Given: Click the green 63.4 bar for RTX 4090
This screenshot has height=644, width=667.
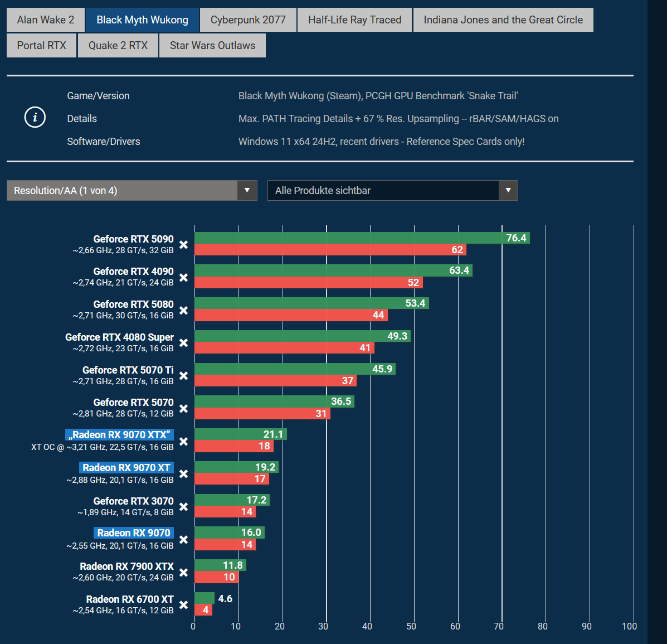Looking at the screenshot, I should pyautogui.click(x=333, y=270).
